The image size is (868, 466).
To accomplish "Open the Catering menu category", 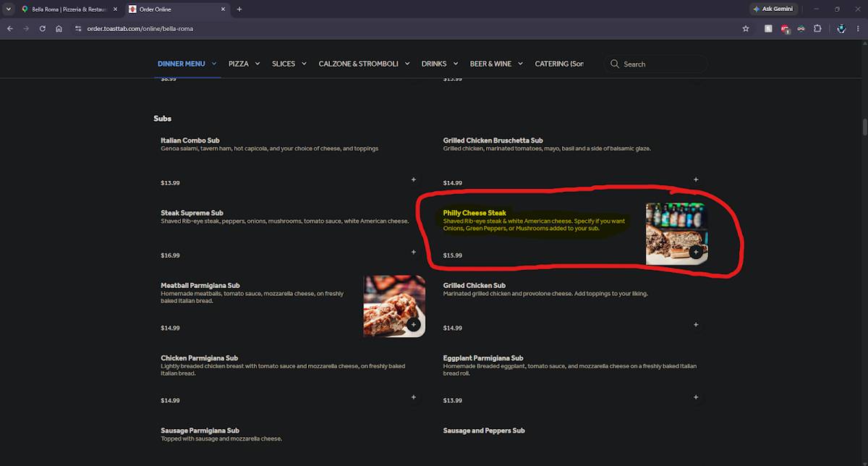I will (x=559, y=64).
